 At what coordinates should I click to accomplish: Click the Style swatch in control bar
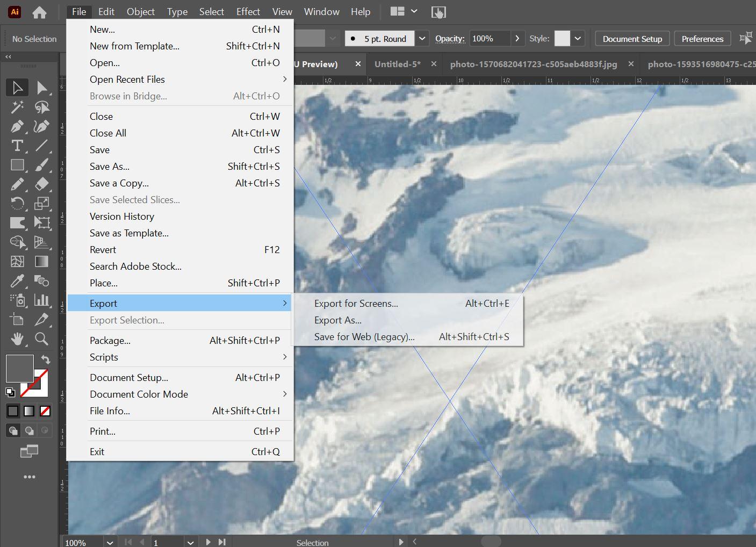[x=562, y=39]
